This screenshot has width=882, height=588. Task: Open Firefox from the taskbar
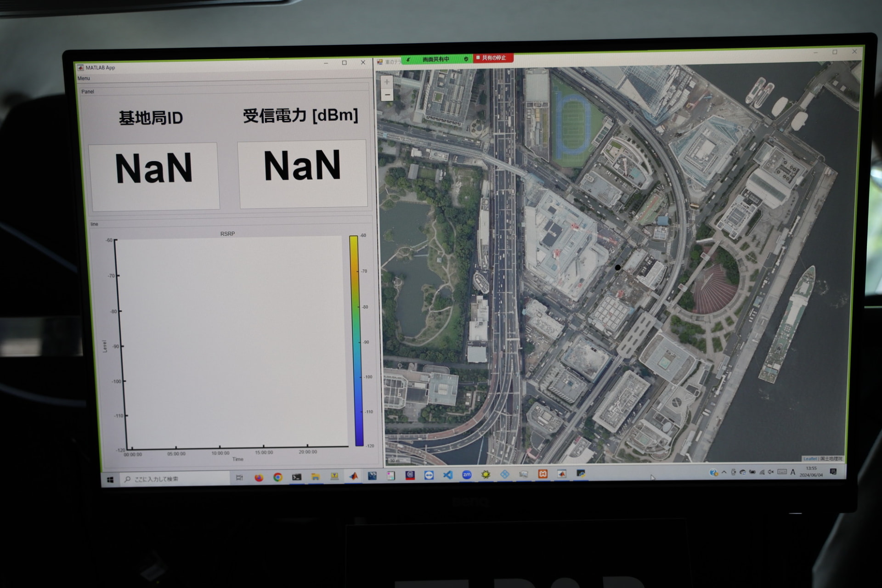(x=259, y=478)
